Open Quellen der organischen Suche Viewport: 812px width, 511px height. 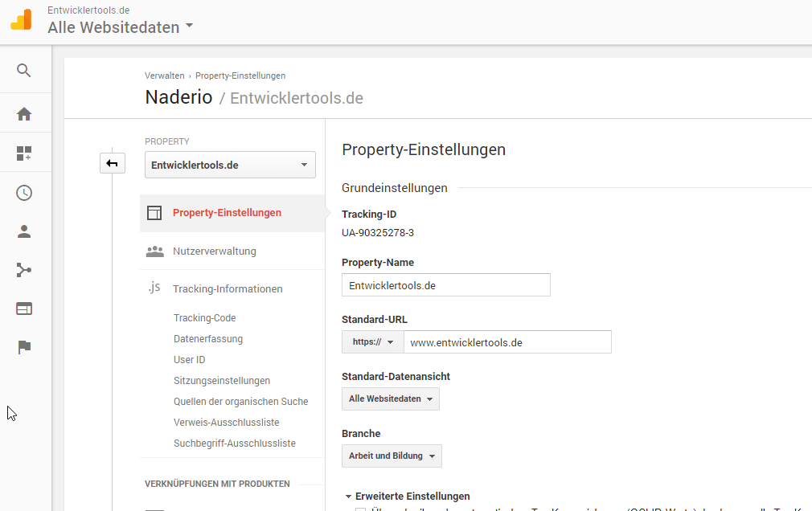(x=241, y=401)
